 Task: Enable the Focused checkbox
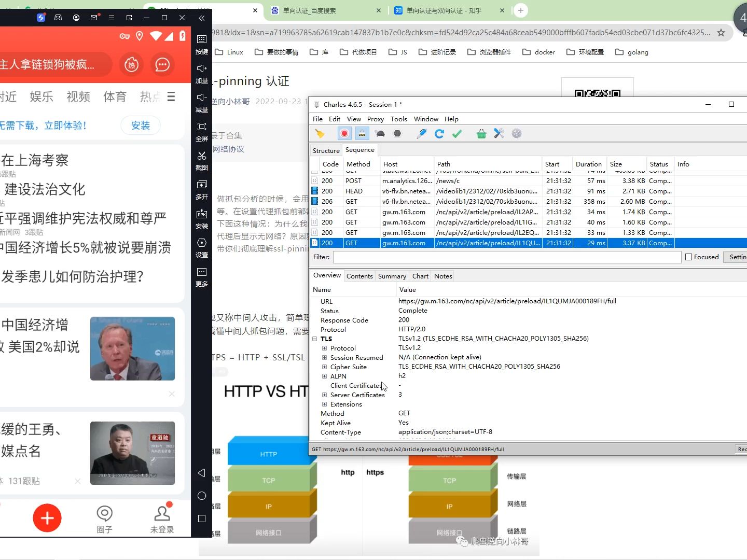pos(688,257)
